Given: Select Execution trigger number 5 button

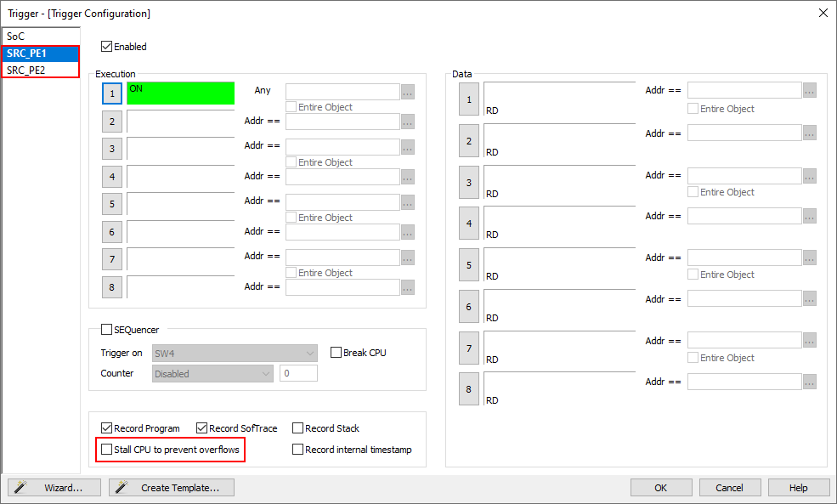Looking at the screenshot, I should point(112,204).
